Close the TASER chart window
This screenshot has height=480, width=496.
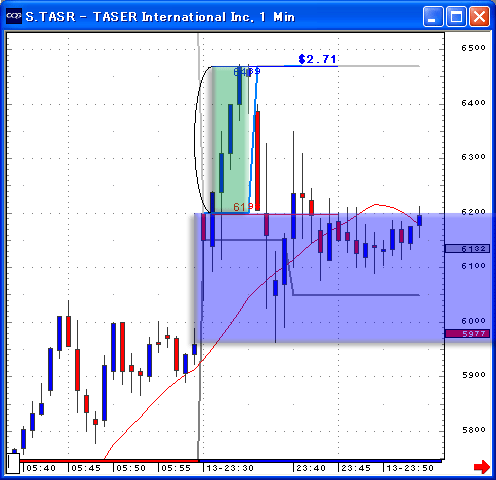point(479,16)
